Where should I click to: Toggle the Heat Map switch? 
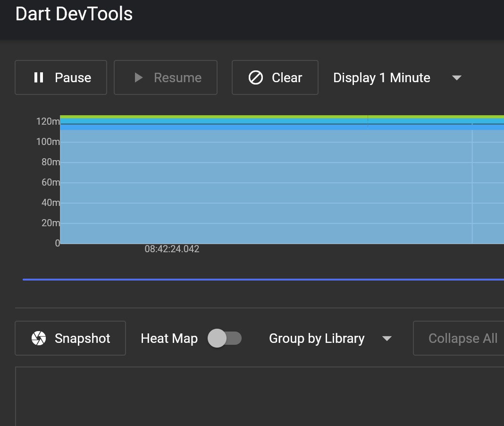point(224,338)
